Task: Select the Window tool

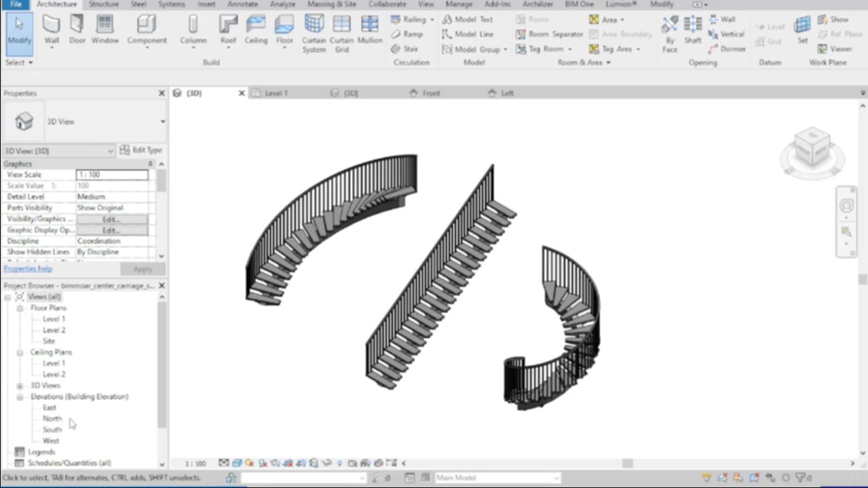Action: pos(105,29)
